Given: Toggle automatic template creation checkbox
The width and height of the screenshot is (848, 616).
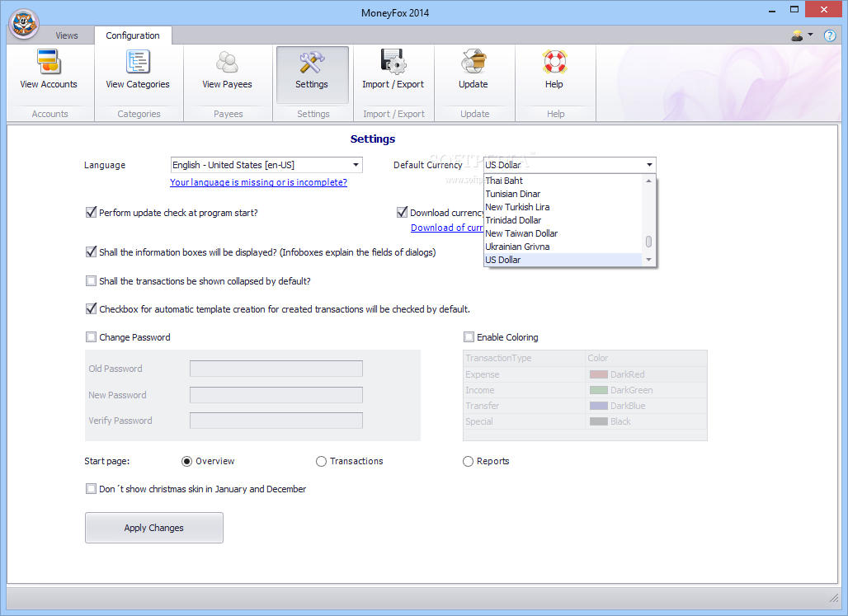Looking at the screenshot, I should (92, 309).
